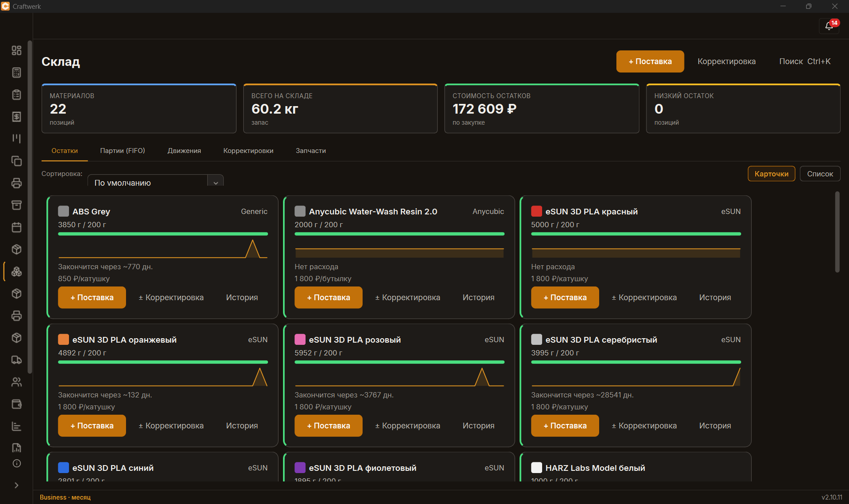849x504 pixels.
Task: Click the Материалов 22 позиций summary card
Action: tap(139, 108)
